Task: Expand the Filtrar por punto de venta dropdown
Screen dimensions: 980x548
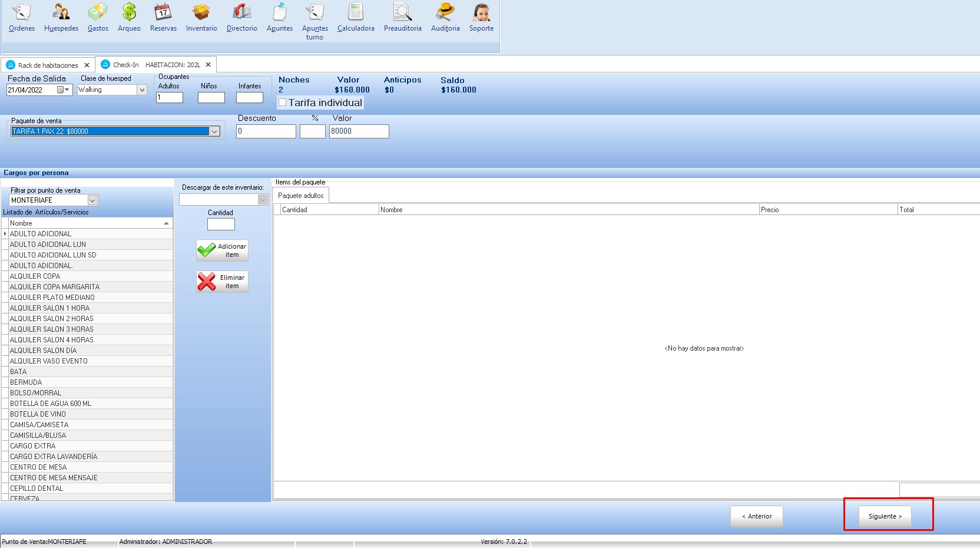Action: click(92, 200)
